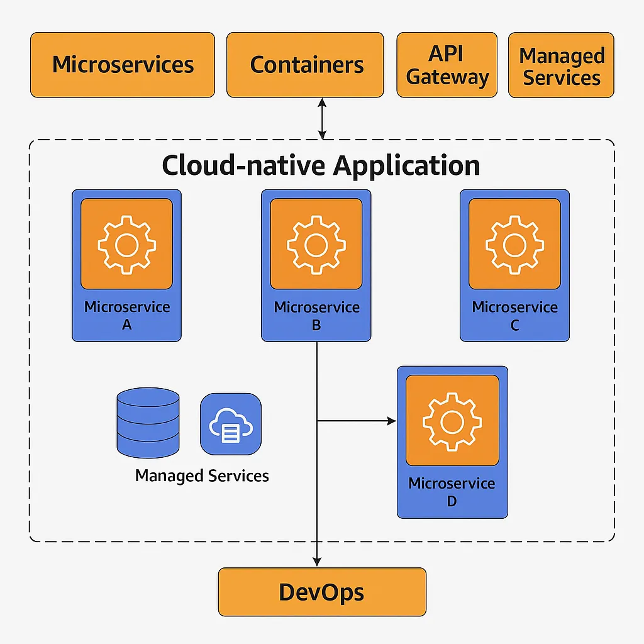Click the orange Microservices box

pyautogui.click(x=123, y=65)
